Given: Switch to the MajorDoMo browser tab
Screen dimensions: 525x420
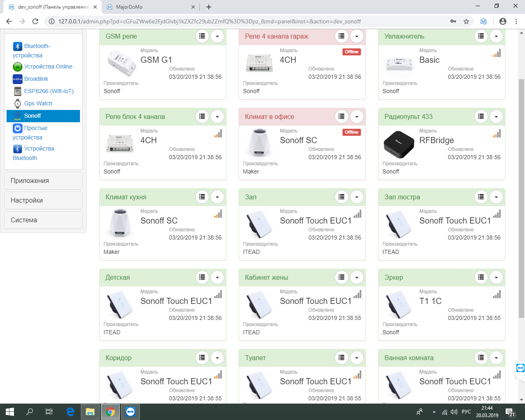Looking at the screenshot, I should point(150,7).
